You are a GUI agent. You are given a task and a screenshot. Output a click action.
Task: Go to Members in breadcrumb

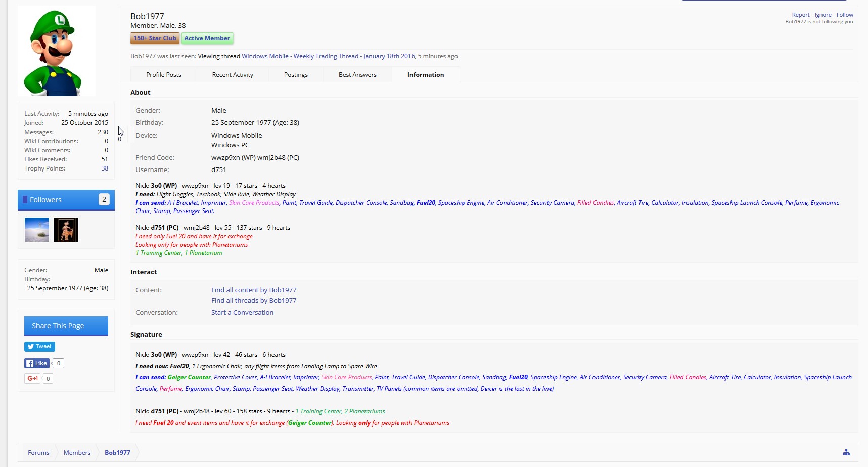click(77, 452)
